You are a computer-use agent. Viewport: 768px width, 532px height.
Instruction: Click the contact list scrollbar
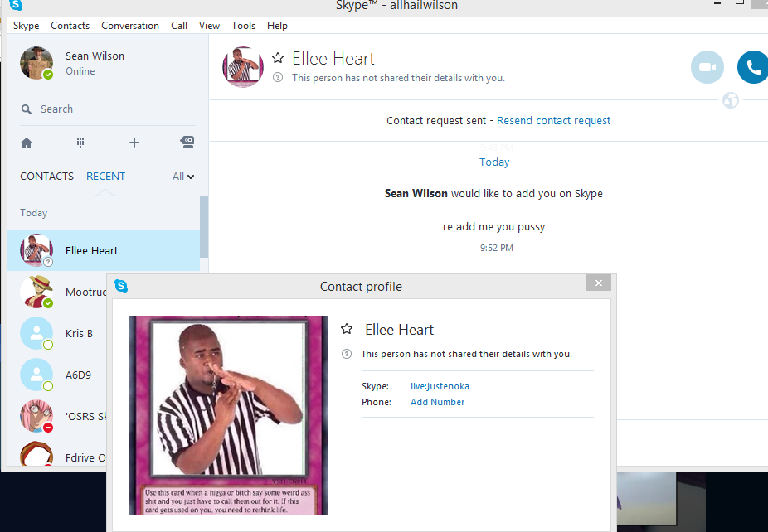click(x=204, y=226)
